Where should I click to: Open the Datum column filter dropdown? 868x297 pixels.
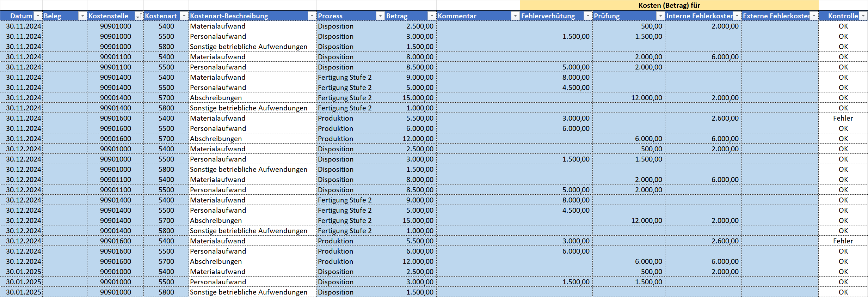[38, 16]
